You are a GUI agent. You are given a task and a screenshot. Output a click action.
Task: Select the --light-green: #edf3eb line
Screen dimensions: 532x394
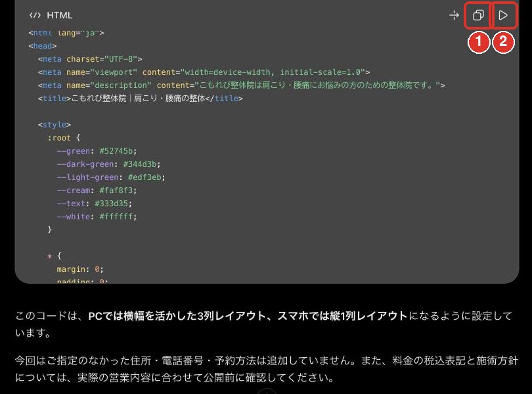(x=111, y=177)
